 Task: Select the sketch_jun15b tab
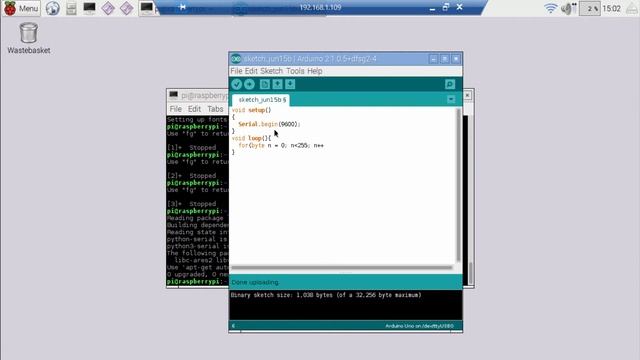[x=261, y=100]
